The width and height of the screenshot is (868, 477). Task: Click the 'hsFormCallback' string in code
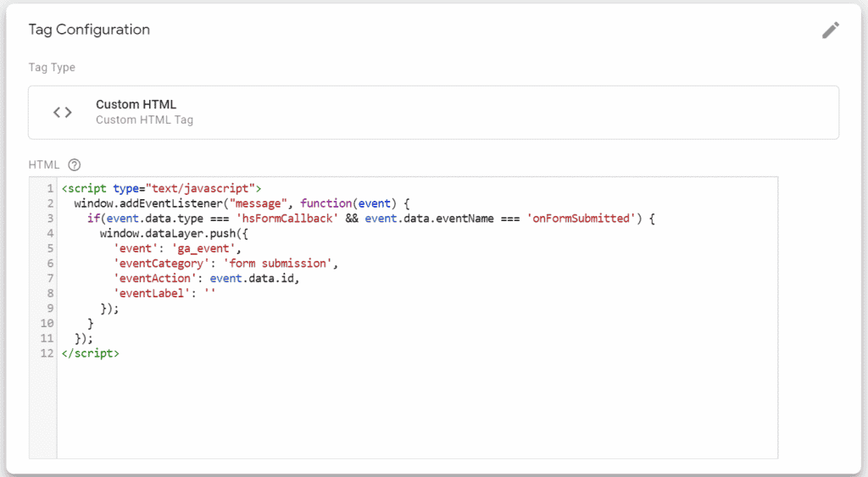click(x=287, y=219)
